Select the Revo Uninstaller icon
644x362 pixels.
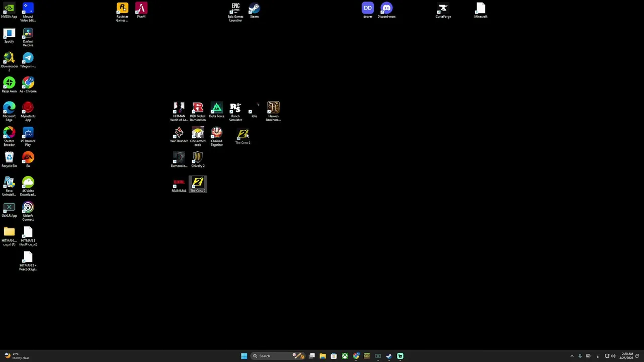coord(9,186)
